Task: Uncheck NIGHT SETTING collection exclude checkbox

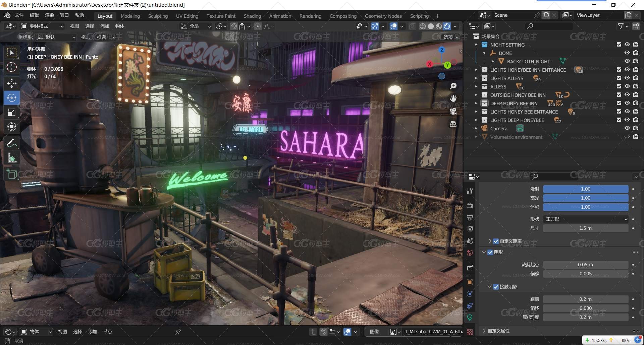Action: 619,45
